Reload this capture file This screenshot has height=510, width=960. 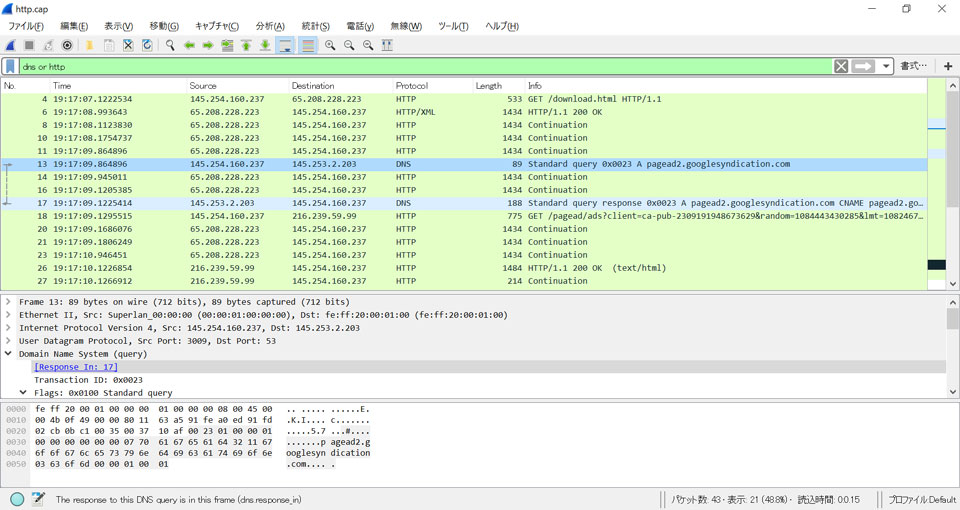point(147,45)
